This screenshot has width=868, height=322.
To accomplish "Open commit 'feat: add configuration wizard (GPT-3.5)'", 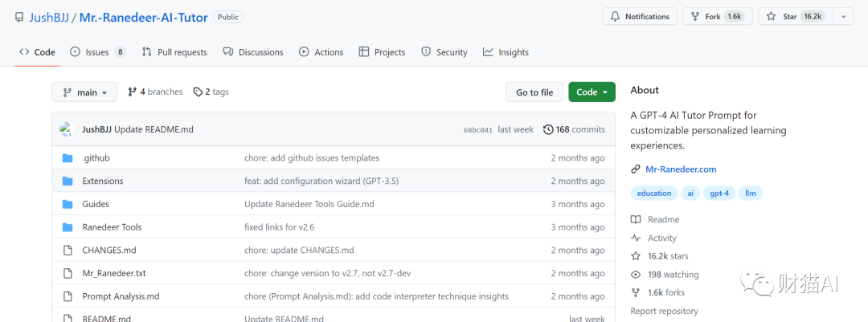I will tap(321, 181).
